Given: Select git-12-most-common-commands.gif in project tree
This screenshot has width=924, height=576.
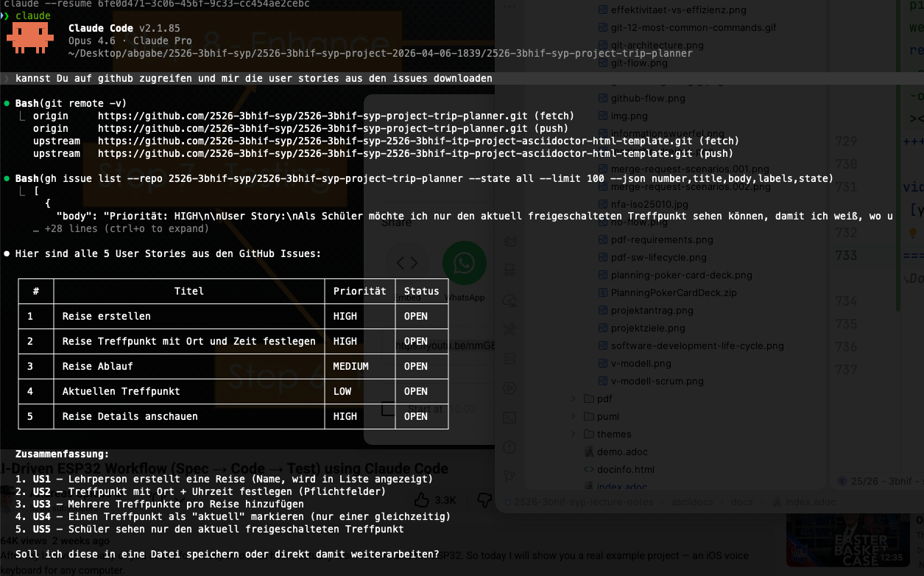Looking at the screenshot, I should 694,27.
